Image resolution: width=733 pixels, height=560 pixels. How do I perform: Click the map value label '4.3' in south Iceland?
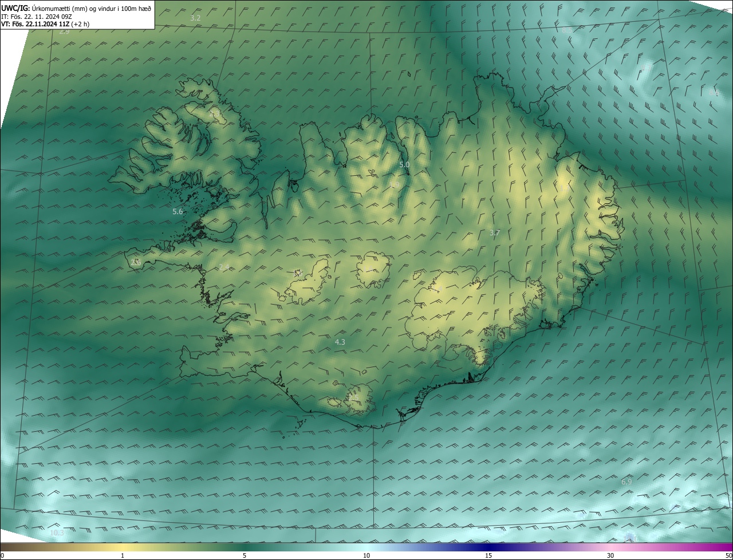coord(340,342)
